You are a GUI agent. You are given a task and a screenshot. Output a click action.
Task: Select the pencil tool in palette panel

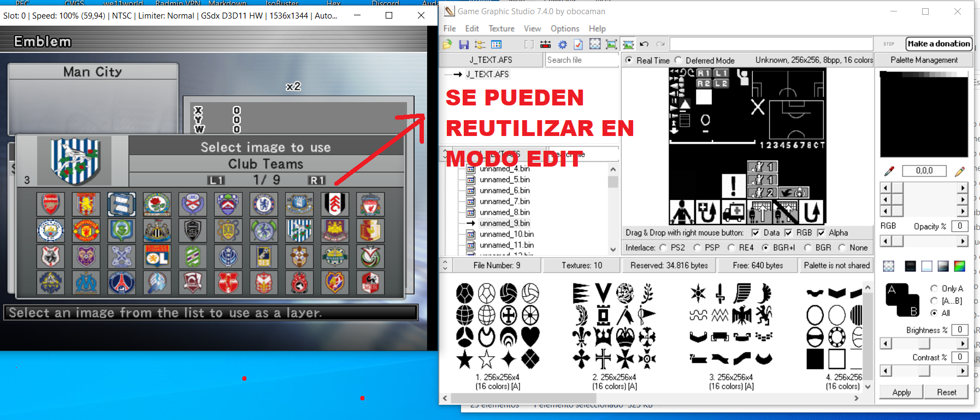[960, 171]
